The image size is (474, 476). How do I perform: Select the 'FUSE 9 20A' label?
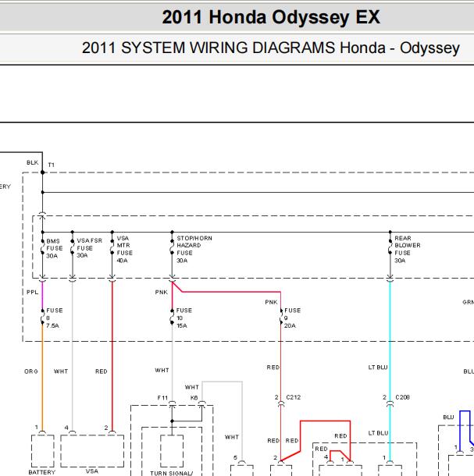[292, 318]
